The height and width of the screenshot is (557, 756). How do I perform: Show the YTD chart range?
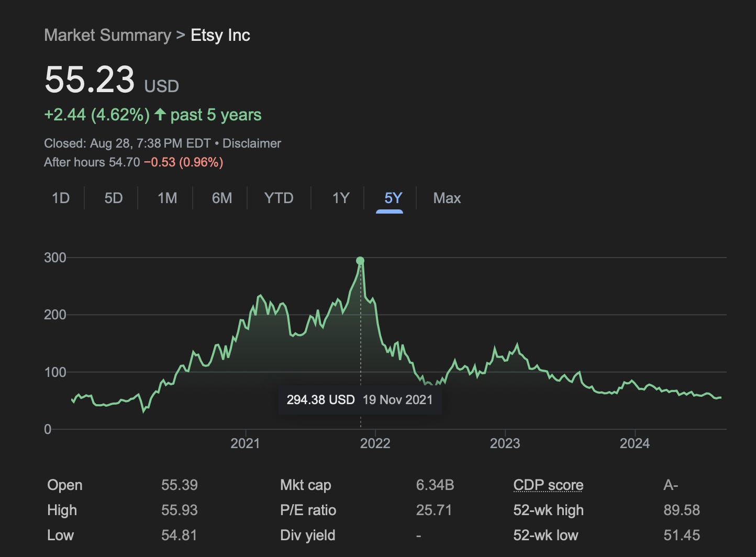279,198
